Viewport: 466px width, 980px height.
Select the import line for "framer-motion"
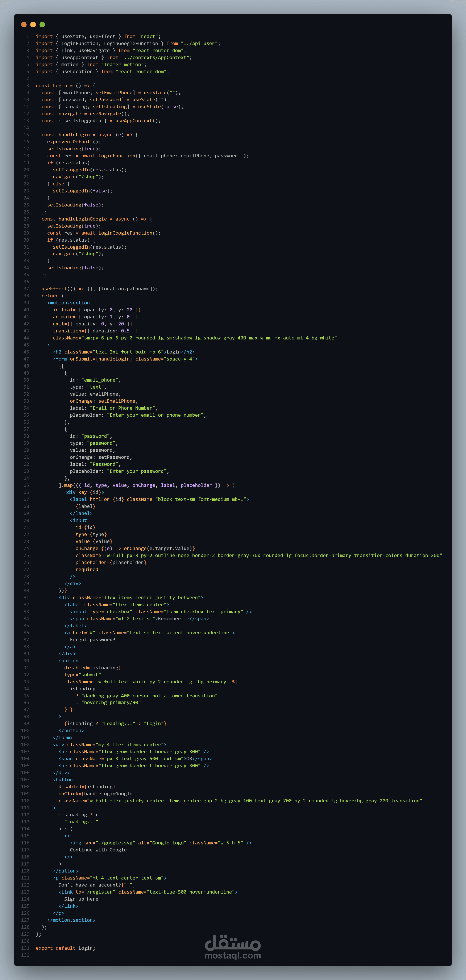(x=91, y=65)
